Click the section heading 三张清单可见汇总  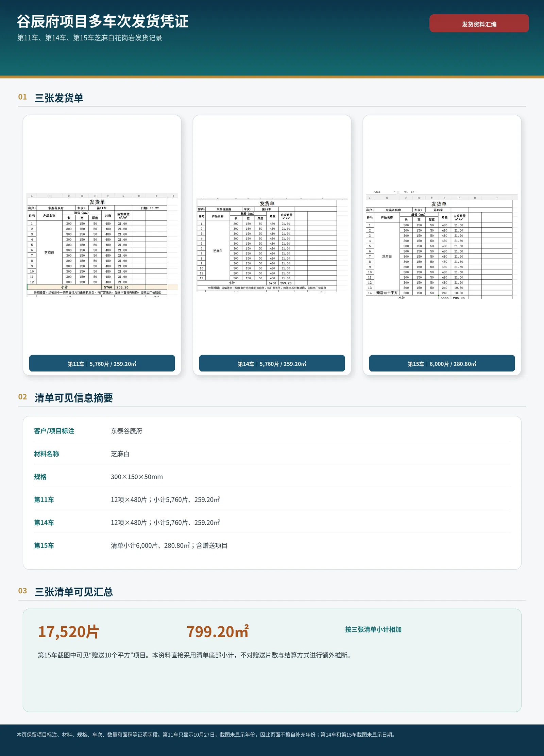[74, 592]
